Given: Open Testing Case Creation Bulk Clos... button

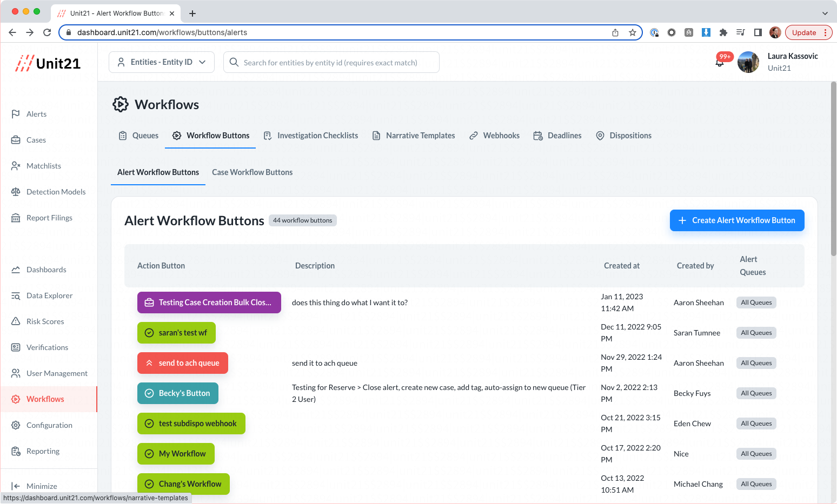Looking at the screenshot, I should (x=209, y=303).
